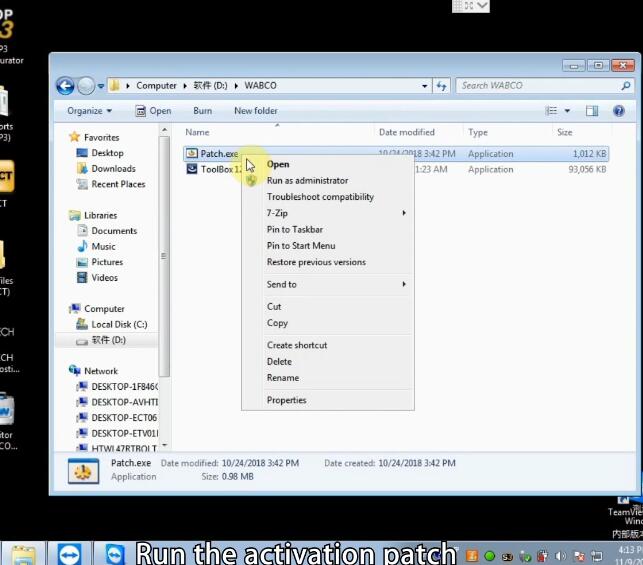643x565 pixels.
Task: Expand the address bar history dropdown
Action: (424, 86)
